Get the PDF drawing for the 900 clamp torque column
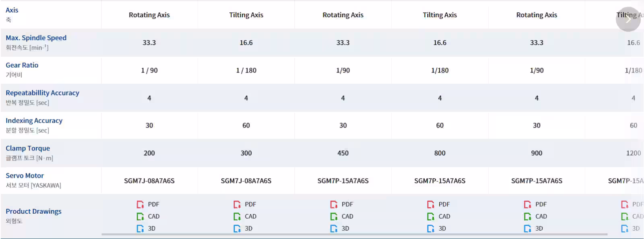Screen dimensions: 644x239 [536, 204]
